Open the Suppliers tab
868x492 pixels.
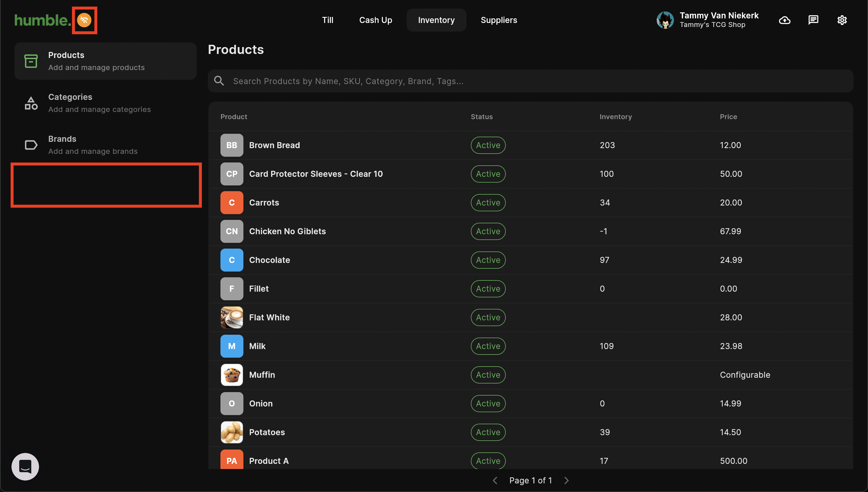pos(499,20)
